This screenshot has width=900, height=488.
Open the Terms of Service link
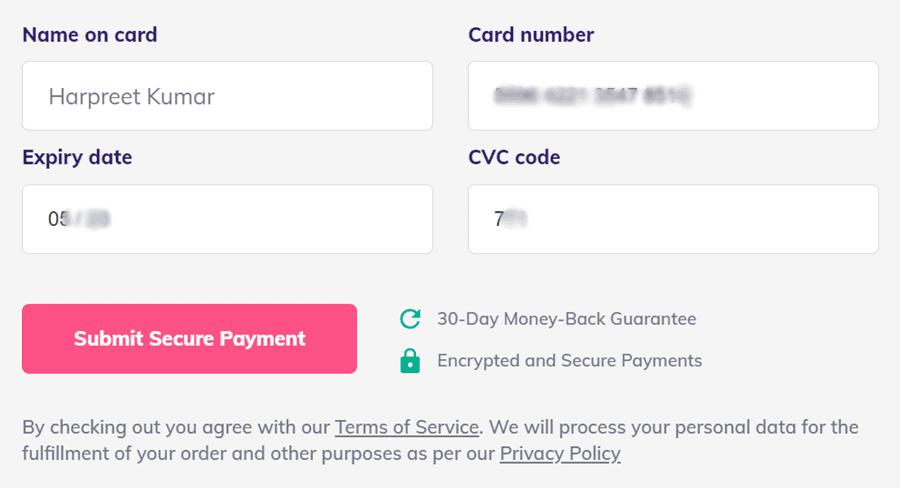click(x=407, y=427)
